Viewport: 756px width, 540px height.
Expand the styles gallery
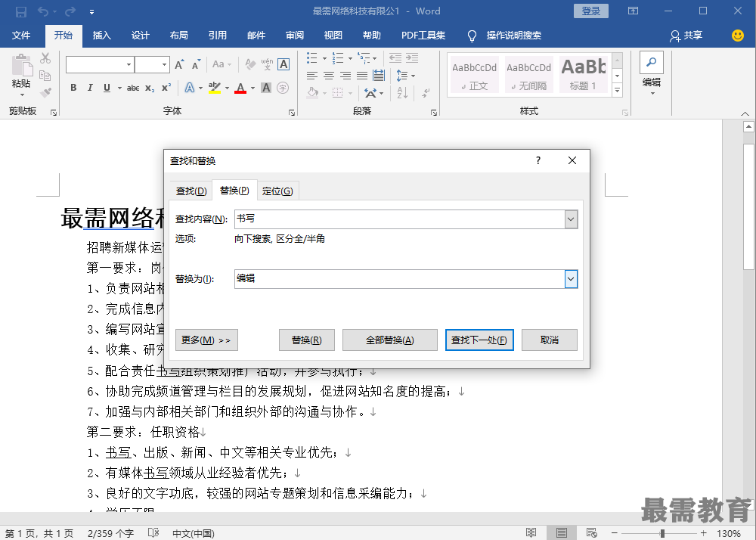tap(617, 90)
